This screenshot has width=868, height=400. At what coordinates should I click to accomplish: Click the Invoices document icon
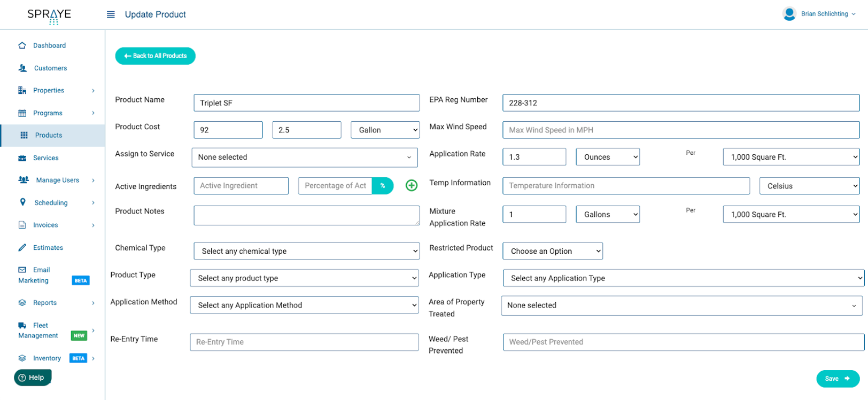[x=22, y=225]
